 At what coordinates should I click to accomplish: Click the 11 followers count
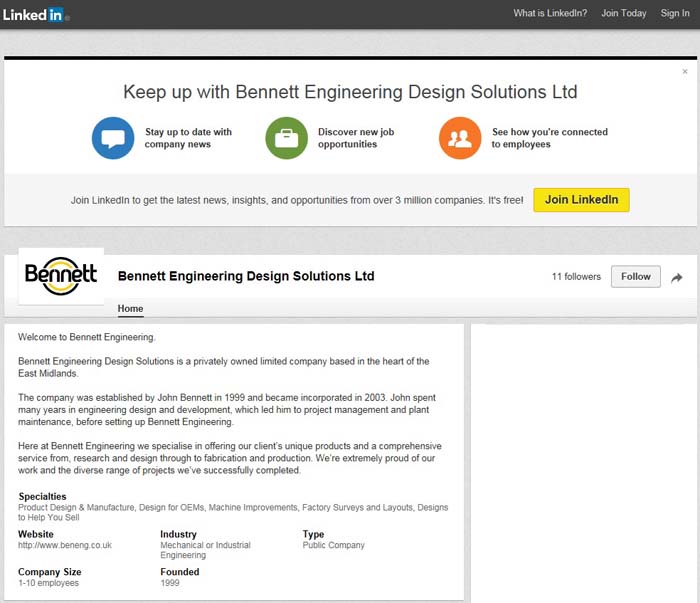[576, 277]
